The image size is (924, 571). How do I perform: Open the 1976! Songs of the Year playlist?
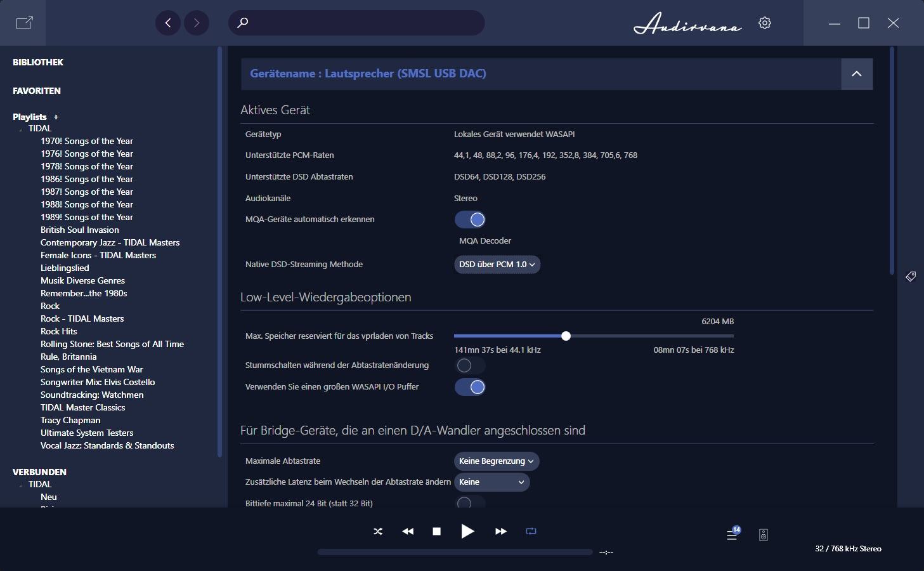coord(87,154)
